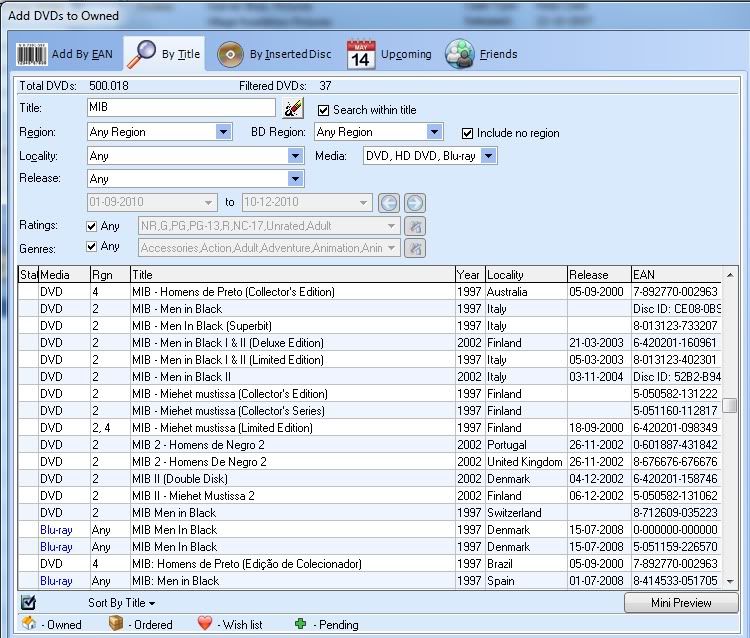Sort by the Media column header
Screen dimensions: 750x638
pos(64,275)
